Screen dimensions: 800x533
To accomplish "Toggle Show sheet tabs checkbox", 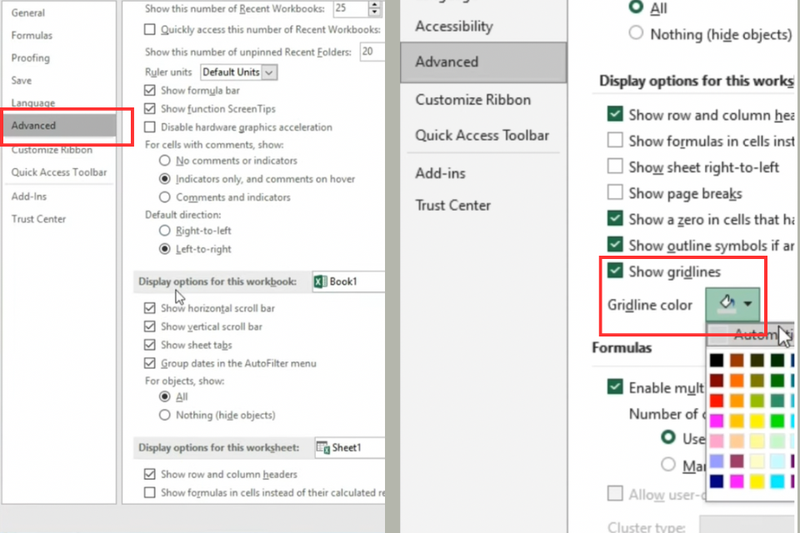I will click(149, 345).
